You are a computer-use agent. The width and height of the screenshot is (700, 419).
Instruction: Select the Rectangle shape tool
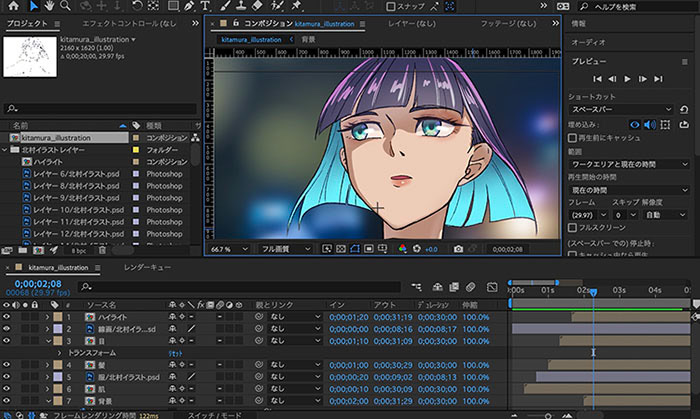(173, 6)
